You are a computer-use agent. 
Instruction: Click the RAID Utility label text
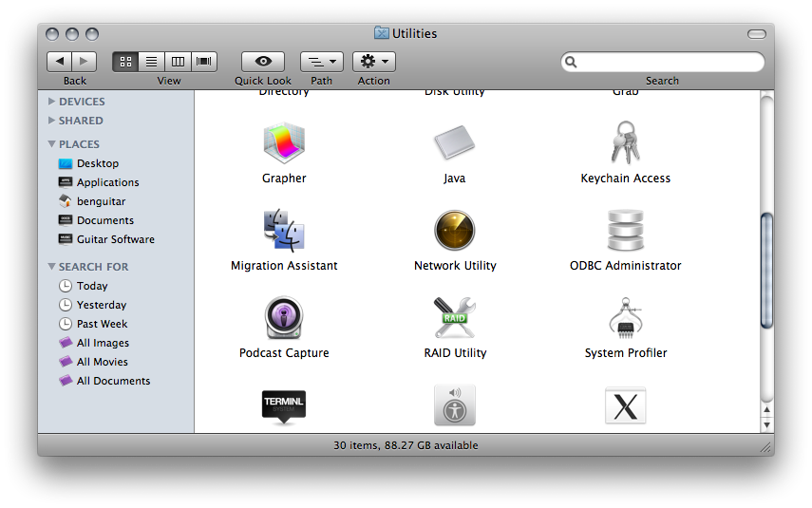pyautogui.click(x=455, y=352)
